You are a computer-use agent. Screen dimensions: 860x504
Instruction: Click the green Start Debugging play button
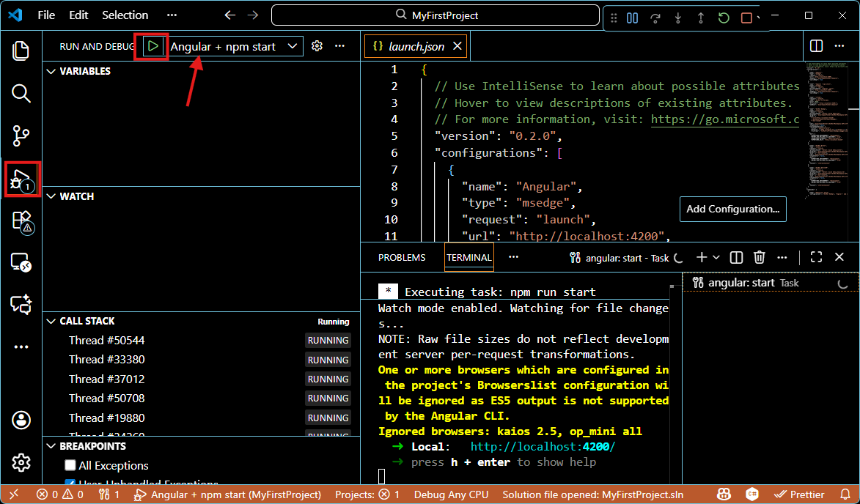point(152,46)
